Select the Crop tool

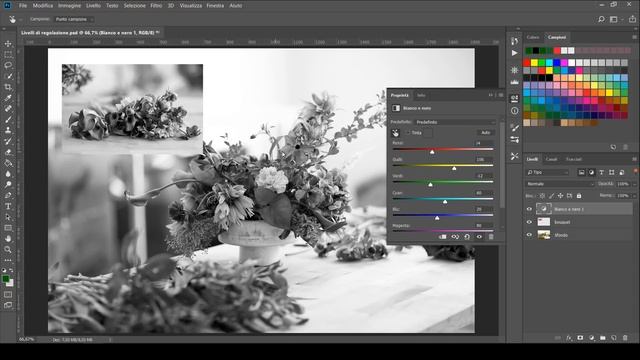pos(8,87)
